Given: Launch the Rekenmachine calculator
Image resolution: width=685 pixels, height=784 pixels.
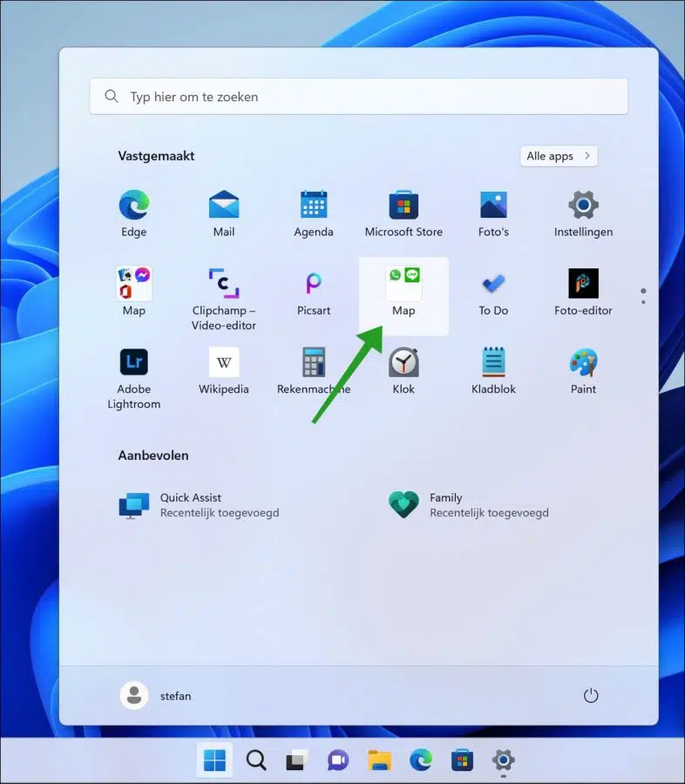Looking at the screenshot, I should (314, 370).
